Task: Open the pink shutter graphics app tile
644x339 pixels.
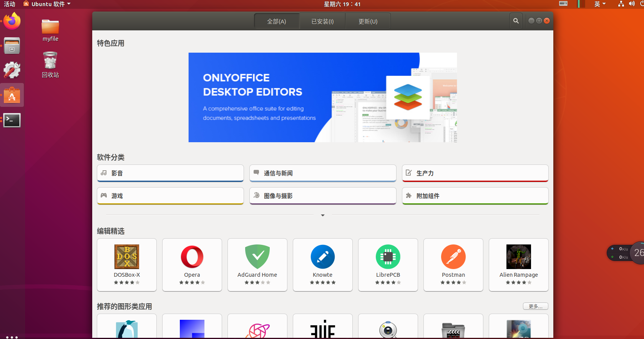Action: tap(257, 326)
